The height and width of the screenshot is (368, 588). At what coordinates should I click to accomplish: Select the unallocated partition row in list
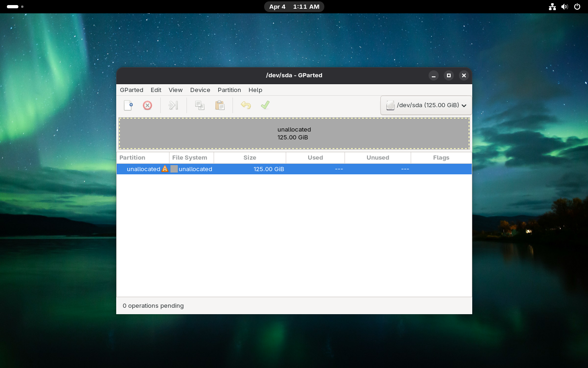[294, 169]
